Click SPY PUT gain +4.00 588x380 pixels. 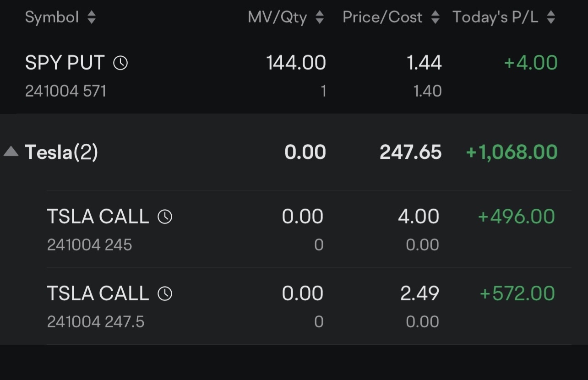[x=531, y=63]
